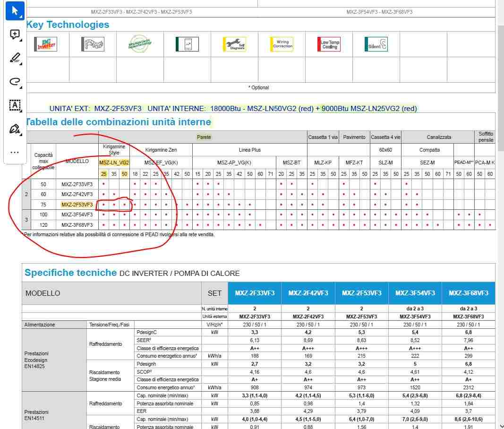Click blue 'MXZ-2F53VF3' column header
Screen dimensions: 504x429
click(362, 293)
